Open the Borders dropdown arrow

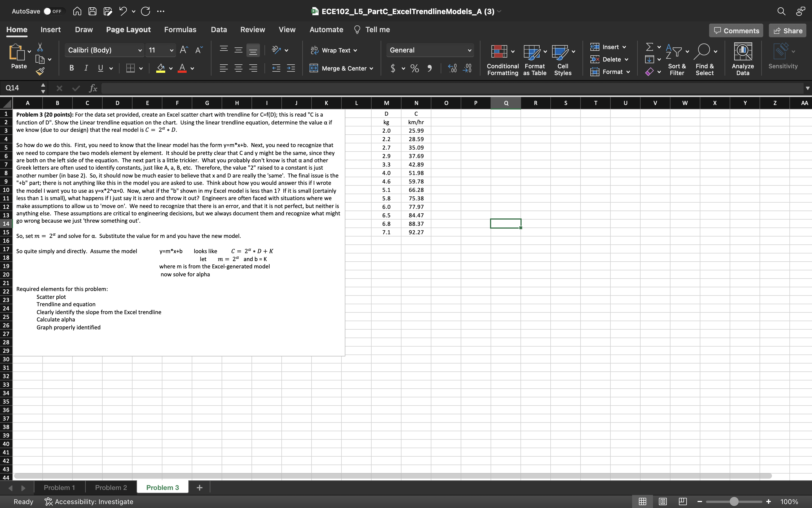(x=141, y=69)
